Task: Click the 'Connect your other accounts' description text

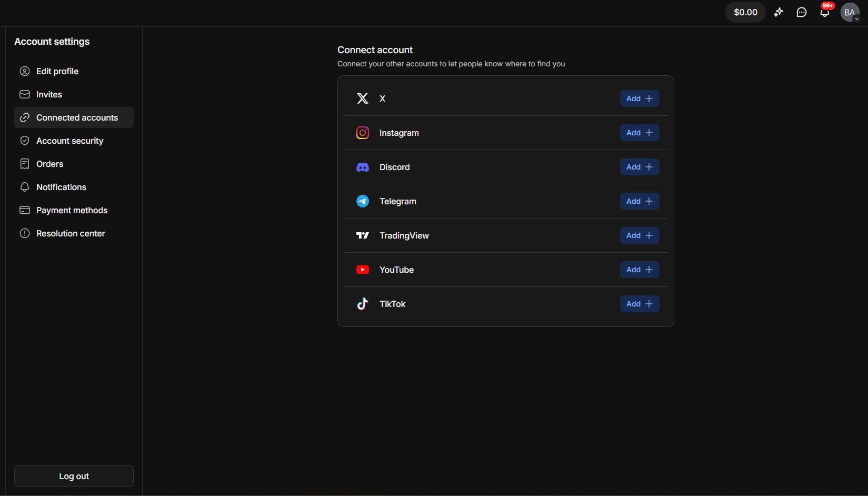Action: [451, 64]
